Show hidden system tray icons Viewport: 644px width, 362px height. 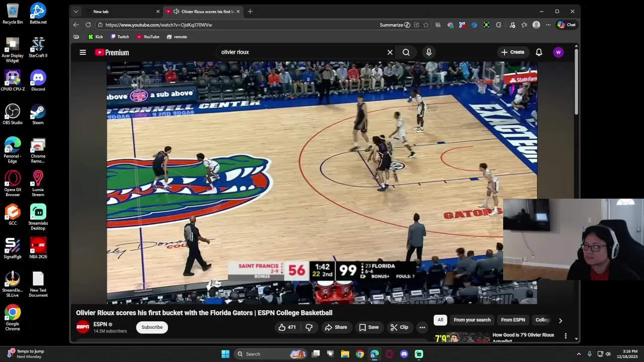[x=579, y=354]
